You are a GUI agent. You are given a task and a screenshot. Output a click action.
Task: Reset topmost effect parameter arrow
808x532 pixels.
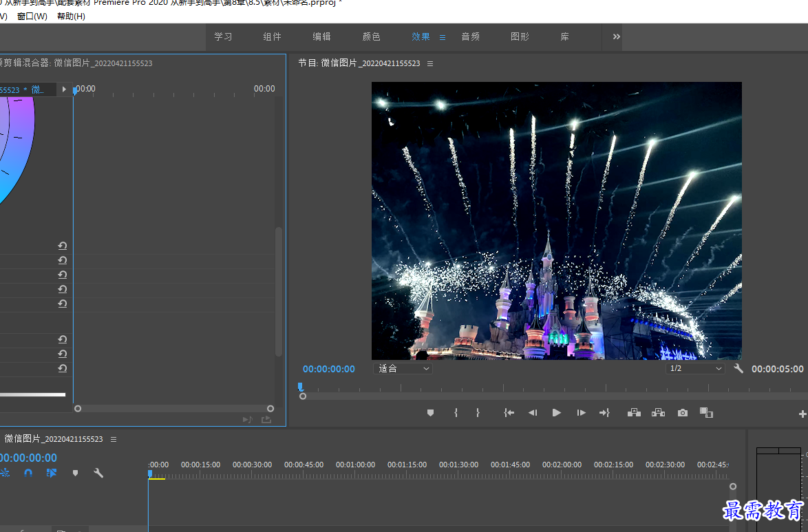click(63, 246)
